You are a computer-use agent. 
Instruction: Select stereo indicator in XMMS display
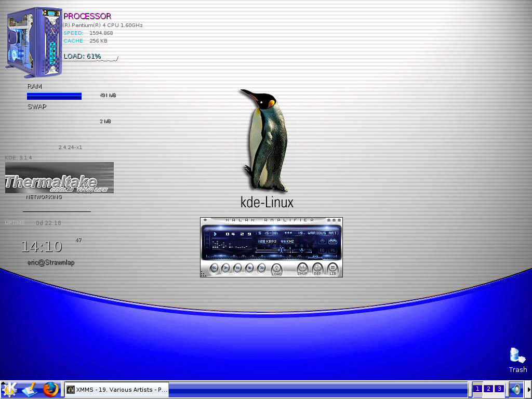[333, 241]
